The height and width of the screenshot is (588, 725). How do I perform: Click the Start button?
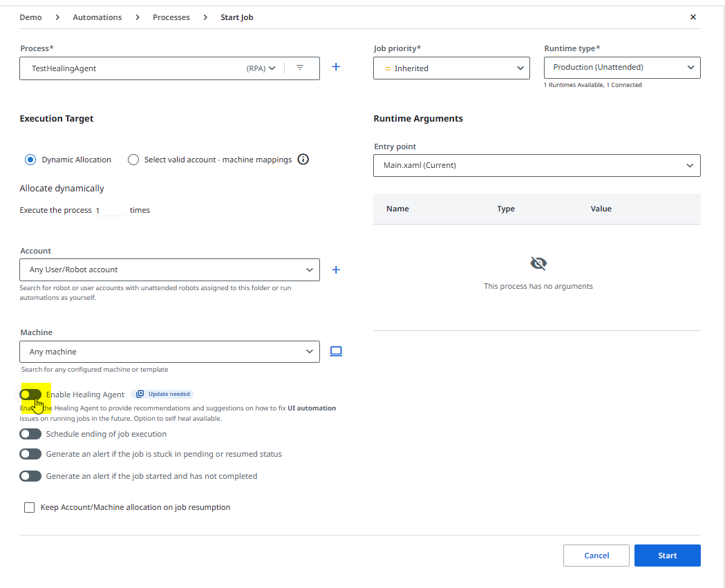click(667, 555)
